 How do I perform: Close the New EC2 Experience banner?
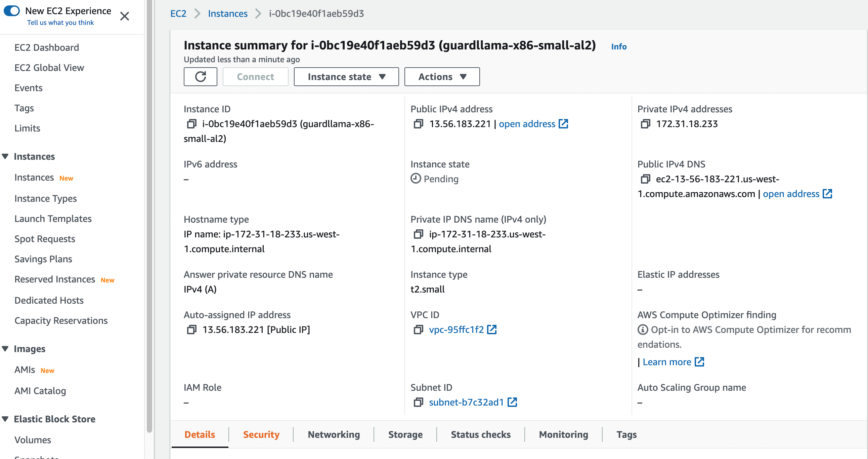tap(125, 16)
